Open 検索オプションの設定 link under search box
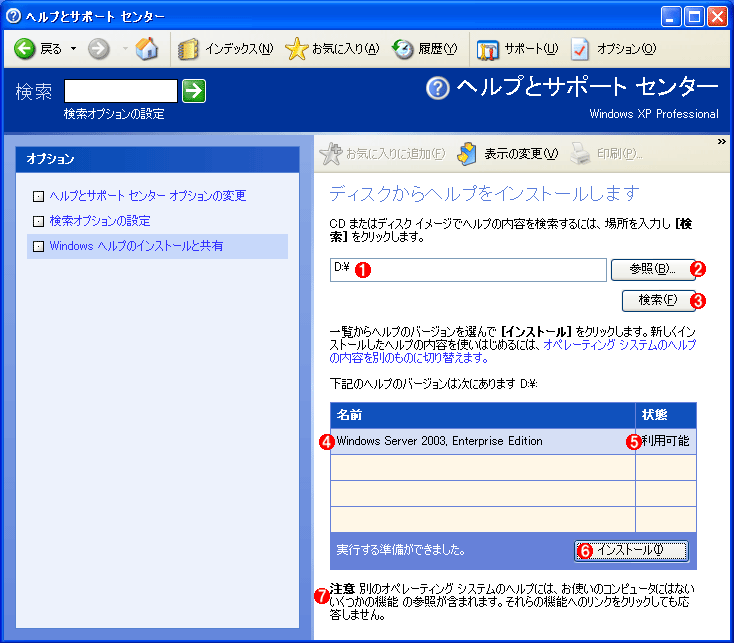 [x=114, y=114]
